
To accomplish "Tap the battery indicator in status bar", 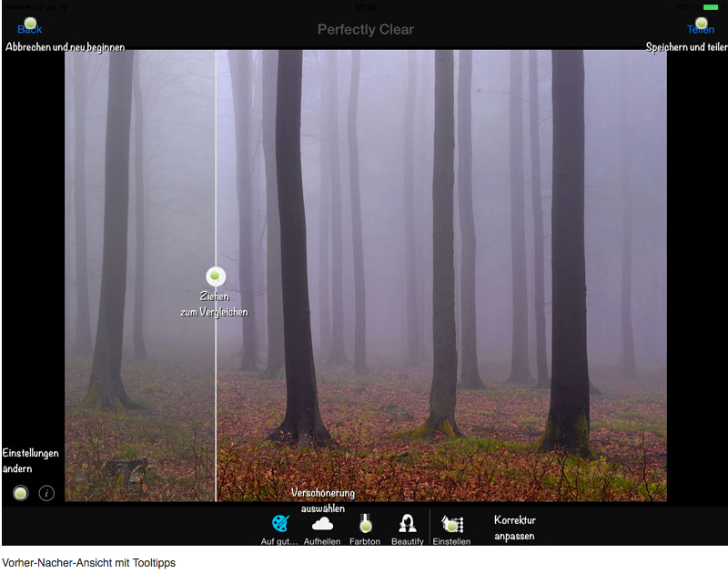I will point(710,7).
